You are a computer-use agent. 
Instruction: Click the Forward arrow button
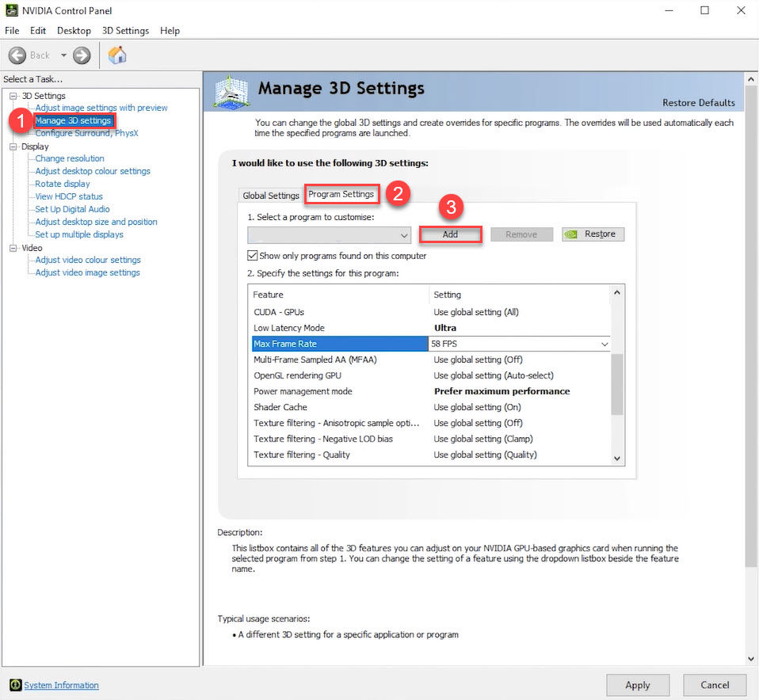point(82,55)
